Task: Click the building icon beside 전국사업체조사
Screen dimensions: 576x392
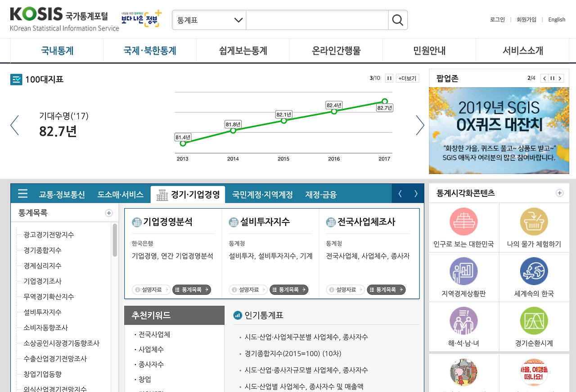Action: click(x=331, y=222)
